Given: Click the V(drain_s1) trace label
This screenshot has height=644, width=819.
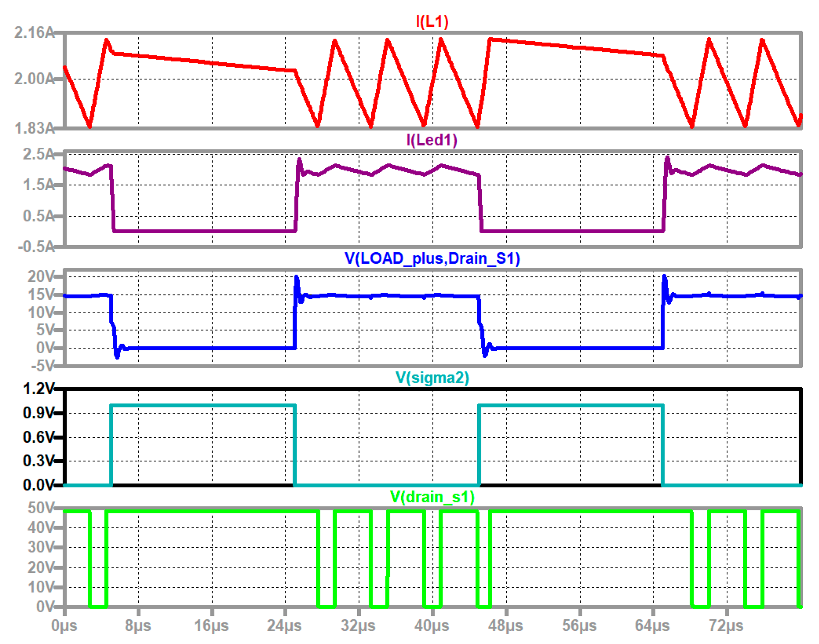Looking at the screenshot, I should (x=432, y=497).
